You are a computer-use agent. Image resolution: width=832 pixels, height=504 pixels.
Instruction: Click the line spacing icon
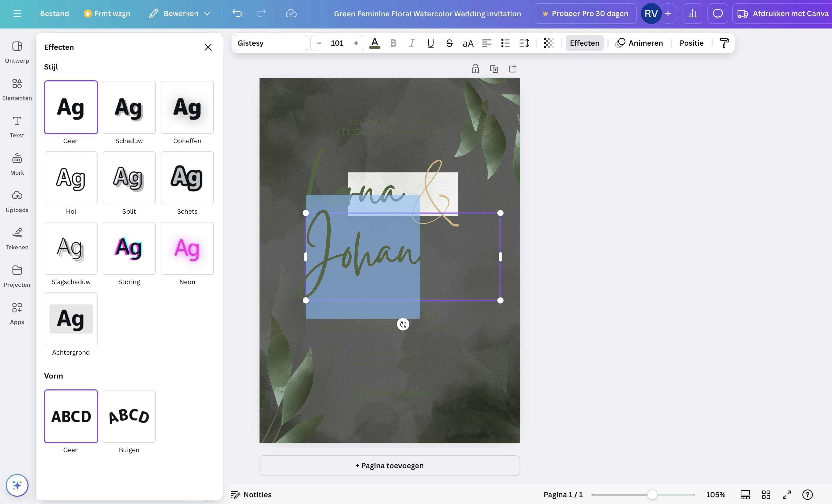coord(524,43)
